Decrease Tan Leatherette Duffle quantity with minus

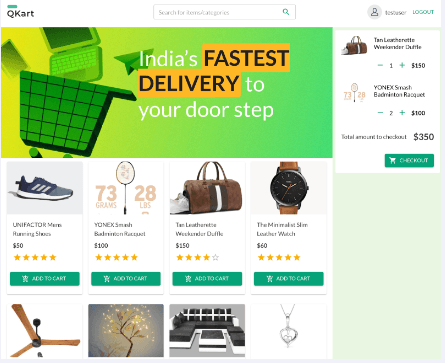380,65
